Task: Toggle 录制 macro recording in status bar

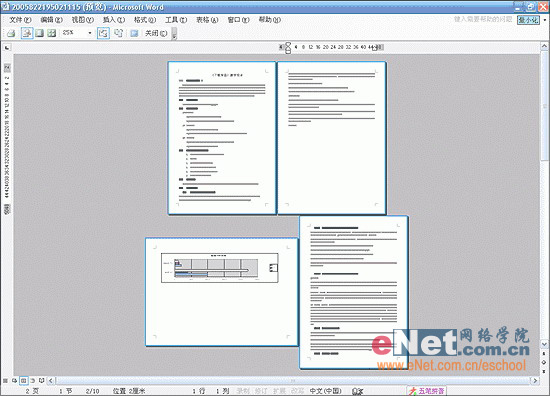Action: pos(243,391)
